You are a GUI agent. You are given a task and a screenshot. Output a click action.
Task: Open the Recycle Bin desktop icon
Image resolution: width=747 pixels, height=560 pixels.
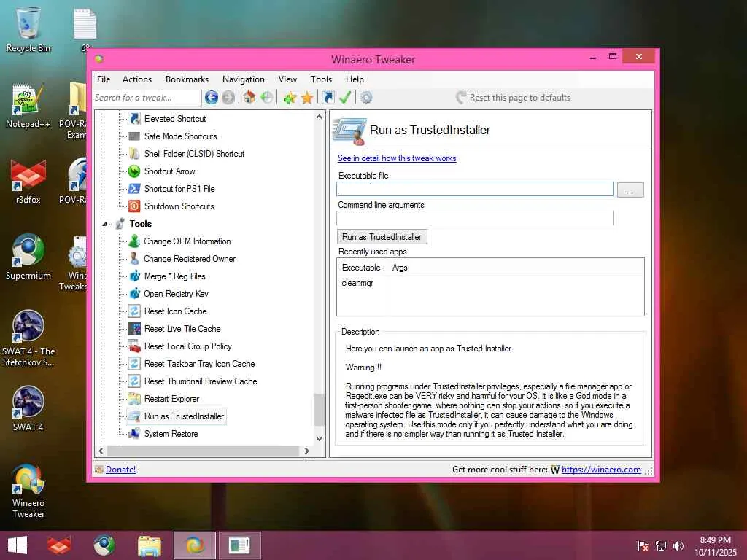[x=28, y=29]
